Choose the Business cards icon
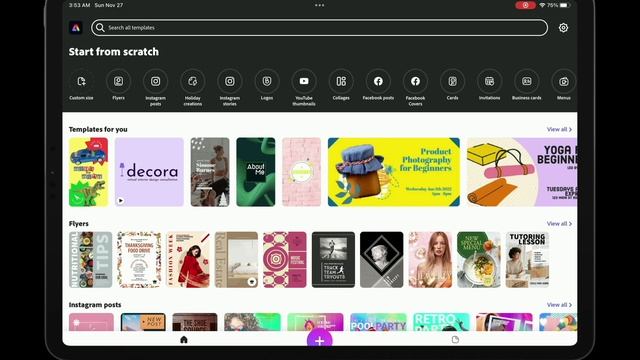Screen dimensions: 640x360 click(x=527, y=81)
